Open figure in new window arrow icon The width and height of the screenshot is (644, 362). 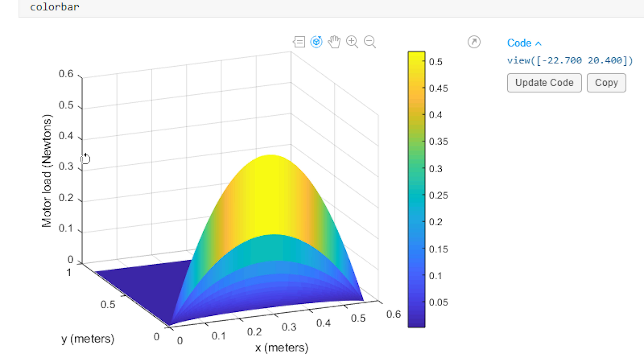pyautogui.click(x=474, y=42)
